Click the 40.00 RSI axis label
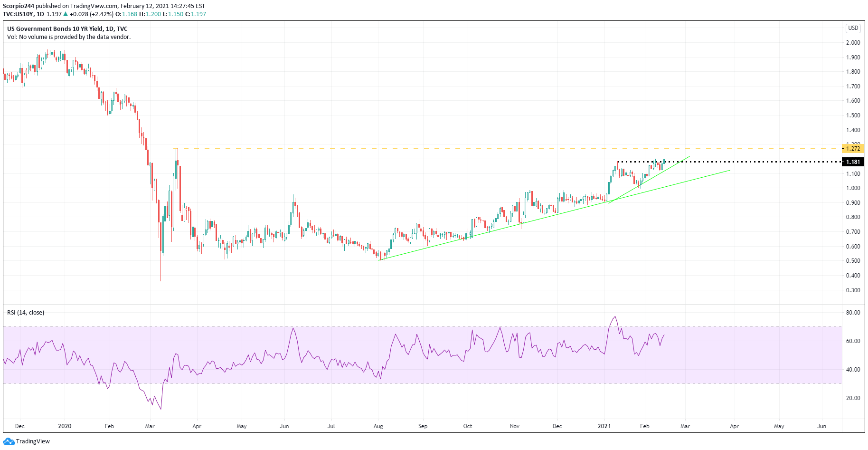 pos(853,370)
